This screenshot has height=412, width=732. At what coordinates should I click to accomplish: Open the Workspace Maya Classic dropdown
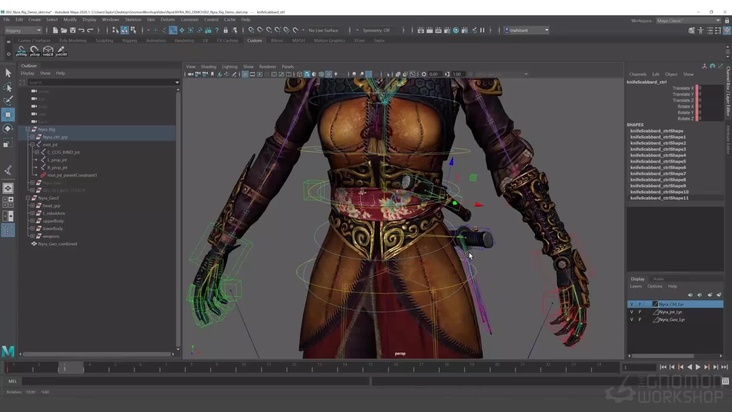(x=689, y=21)
